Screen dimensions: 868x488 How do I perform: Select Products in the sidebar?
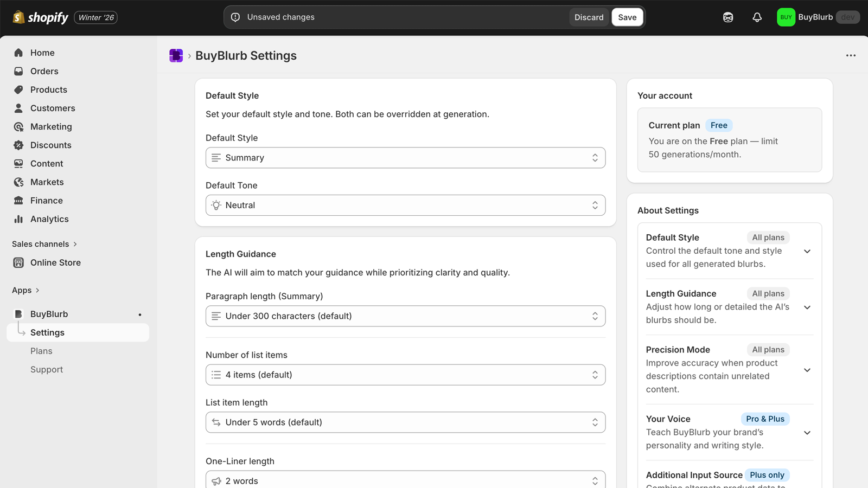[49, 89]
